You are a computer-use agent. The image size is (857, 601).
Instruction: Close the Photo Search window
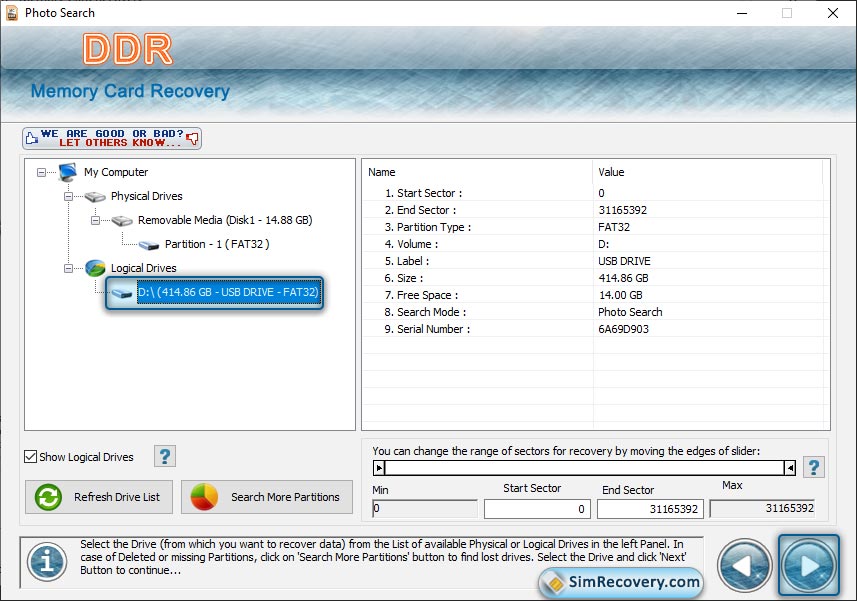click(x=832, y=13)
